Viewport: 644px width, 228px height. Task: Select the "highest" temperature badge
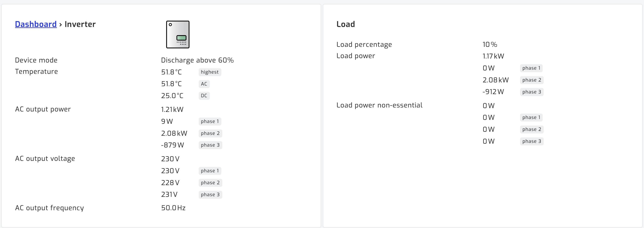tap(210, 72)
